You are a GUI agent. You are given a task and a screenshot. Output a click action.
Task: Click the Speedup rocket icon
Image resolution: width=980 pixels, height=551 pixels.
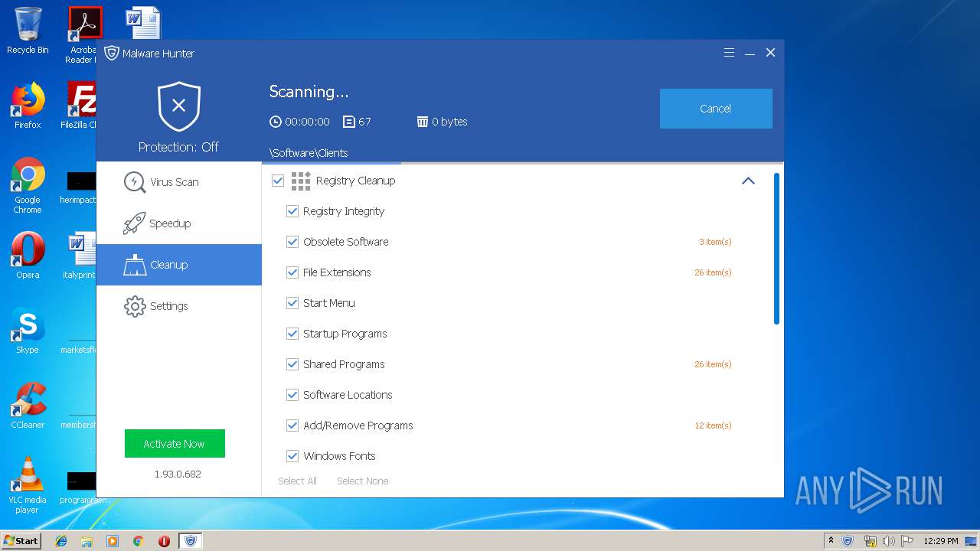pos(135,223)
